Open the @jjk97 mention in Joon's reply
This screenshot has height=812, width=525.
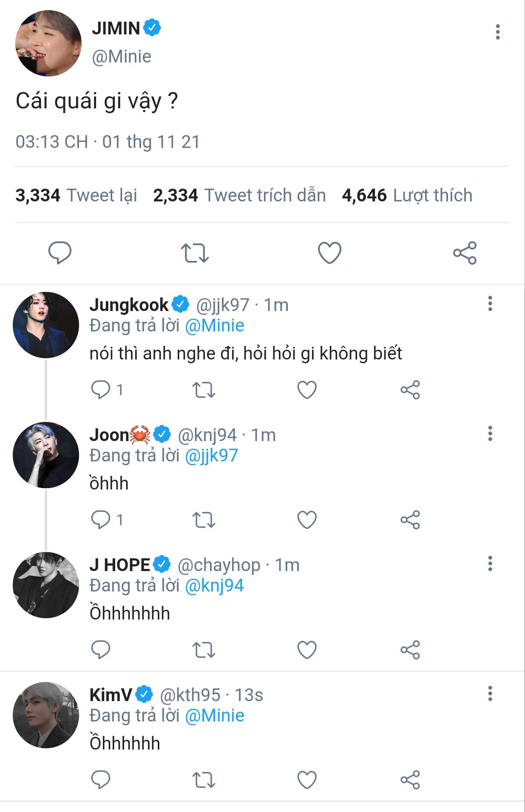[211, 456]
